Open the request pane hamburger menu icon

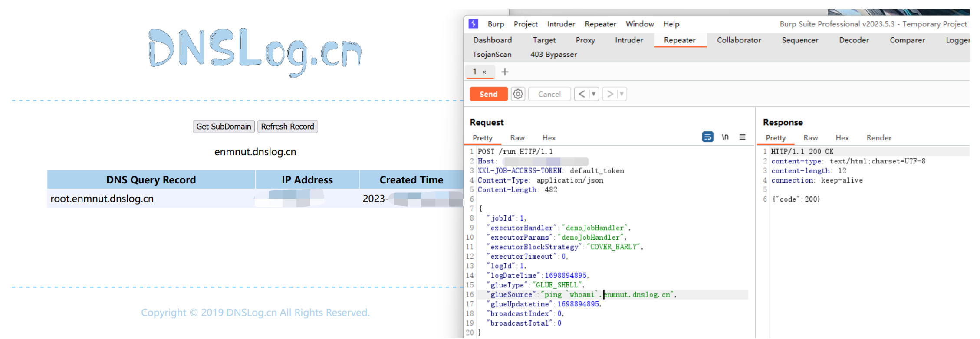click(x=743, y=137)
